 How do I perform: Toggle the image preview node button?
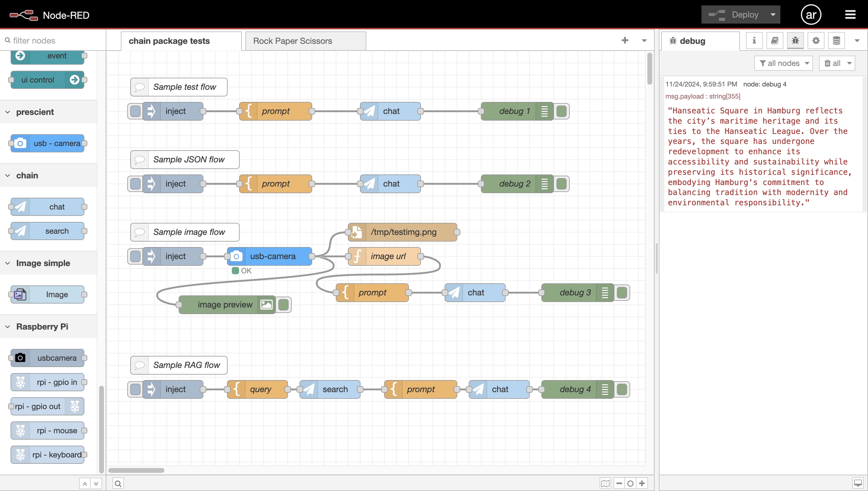point(284,304)
